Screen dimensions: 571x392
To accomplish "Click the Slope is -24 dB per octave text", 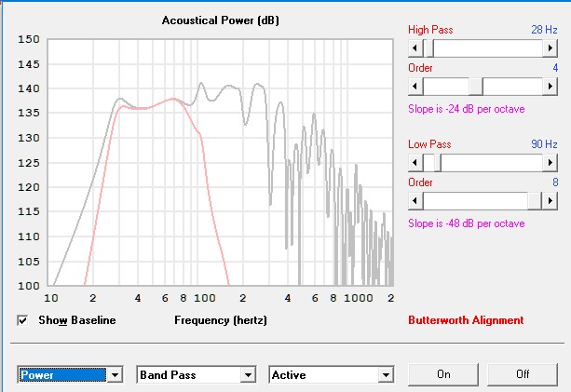I will [467, 109].
